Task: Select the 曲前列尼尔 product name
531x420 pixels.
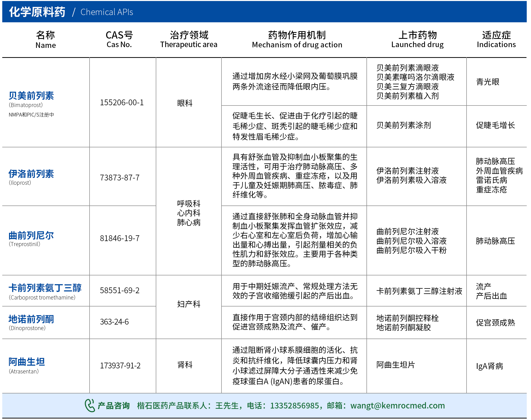Action: (x=31, y=235)
